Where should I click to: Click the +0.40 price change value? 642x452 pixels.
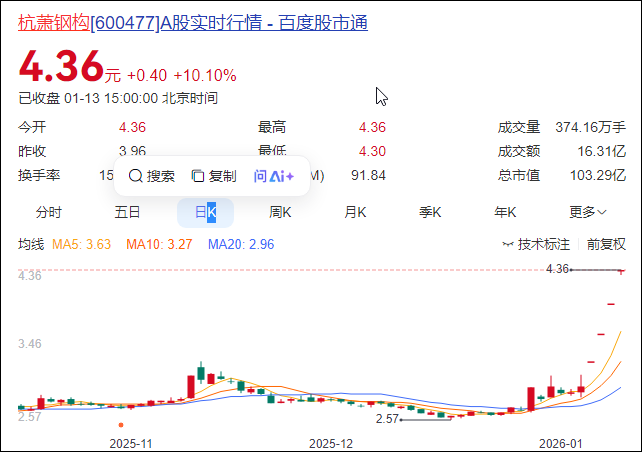tap(147, 76)
